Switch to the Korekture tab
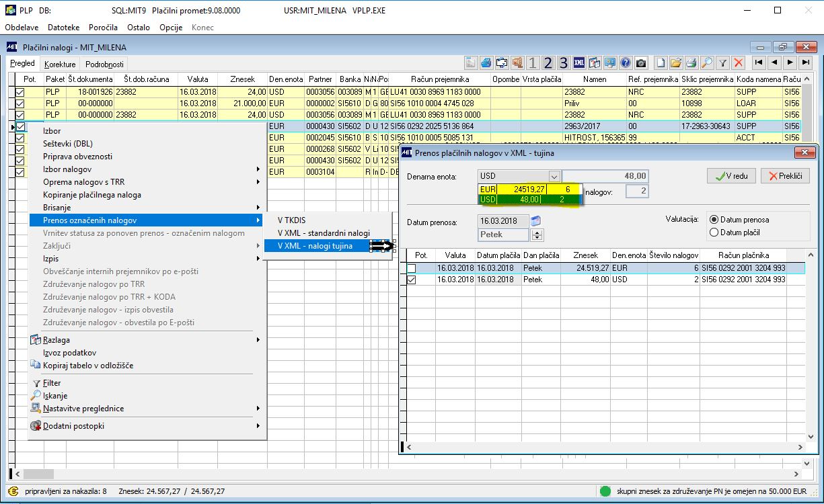 click(x=59, y=65)
